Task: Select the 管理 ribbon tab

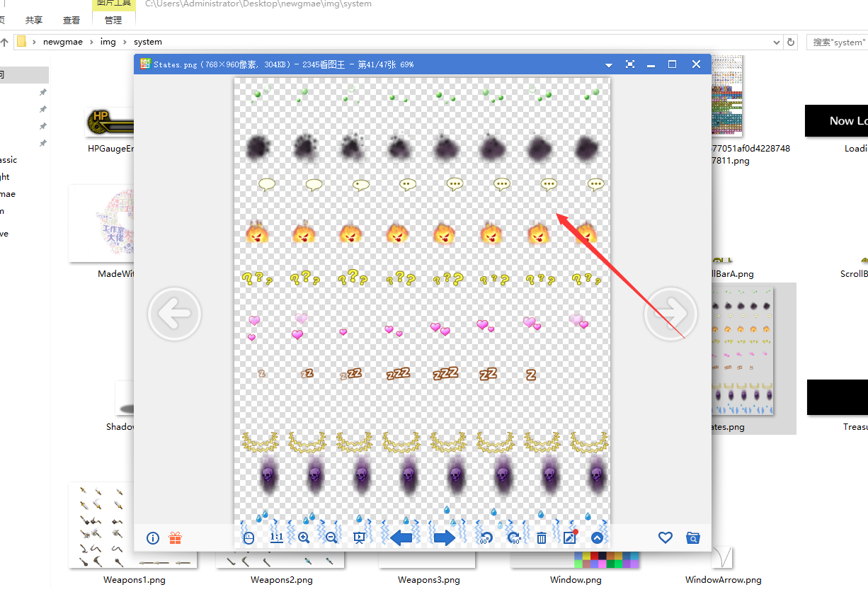Action: point(113,21)
